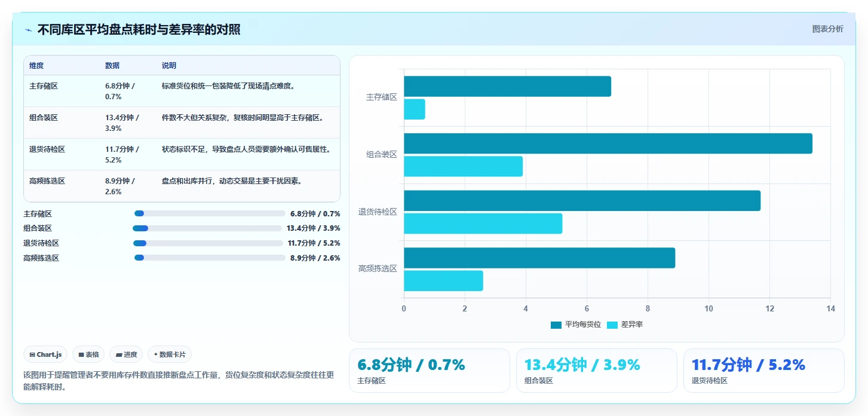The image size is (868, 416).
Task: Open the 6.8分钟 / 0.7% data card
Action: [429, 371]
